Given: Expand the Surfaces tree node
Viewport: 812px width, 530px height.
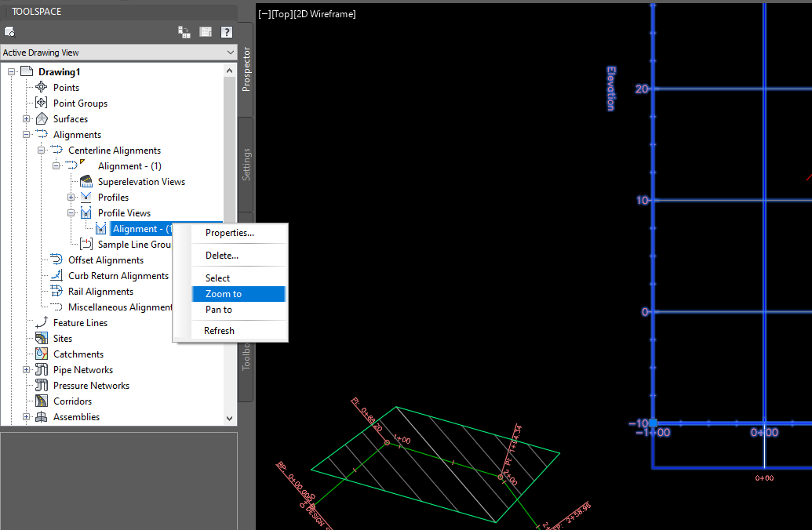Looking at the screenshot, I should (24, 118).
